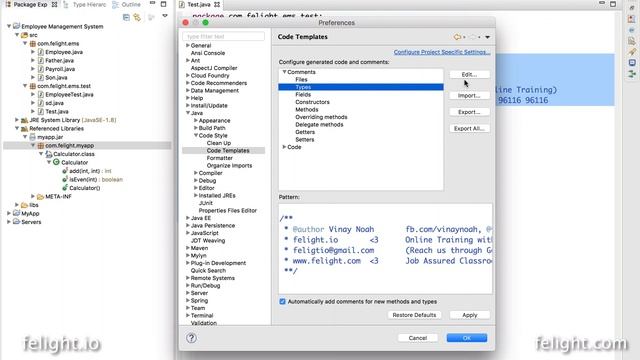Viewport: 640px width, 360px height.
Task: Open Package Explorer view menu triangle
Action: tap(165, 16)
